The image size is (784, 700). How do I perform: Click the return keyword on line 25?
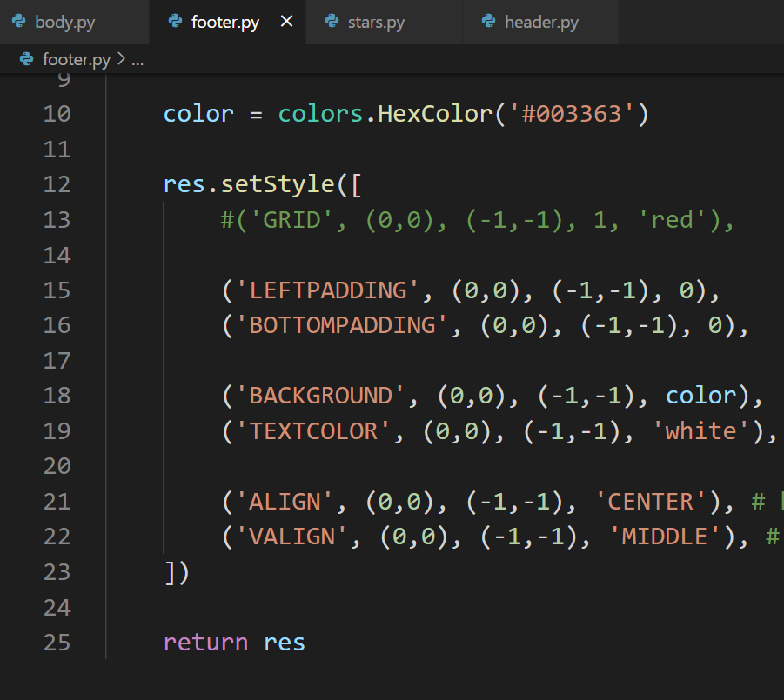205,643
